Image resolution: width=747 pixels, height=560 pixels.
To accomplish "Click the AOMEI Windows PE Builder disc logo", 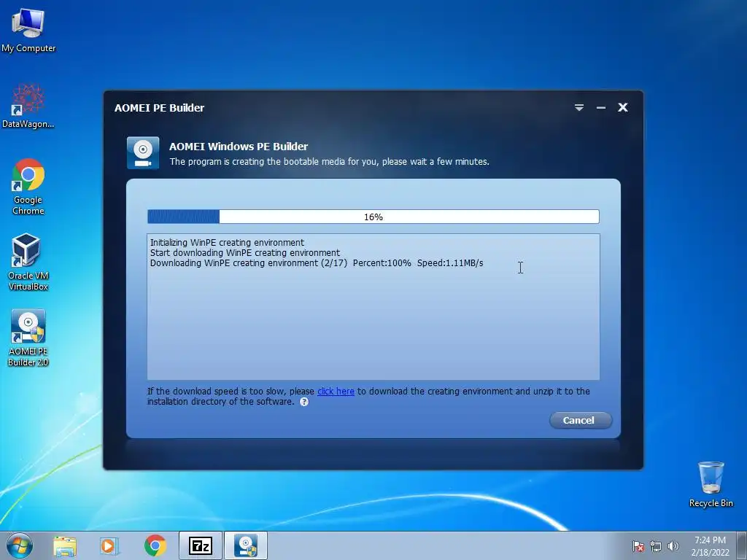I will [143, 153].
